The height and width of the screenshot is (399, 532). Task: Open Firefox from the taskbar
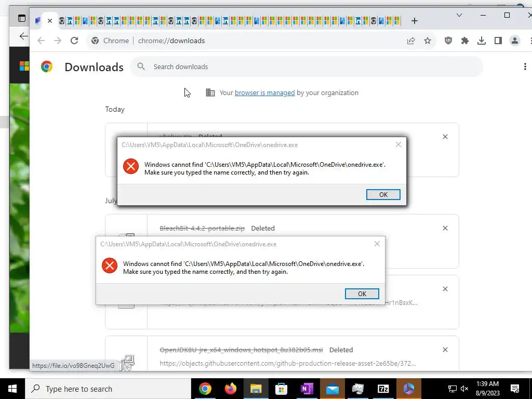pyautogui.click(x=230, y=389)
